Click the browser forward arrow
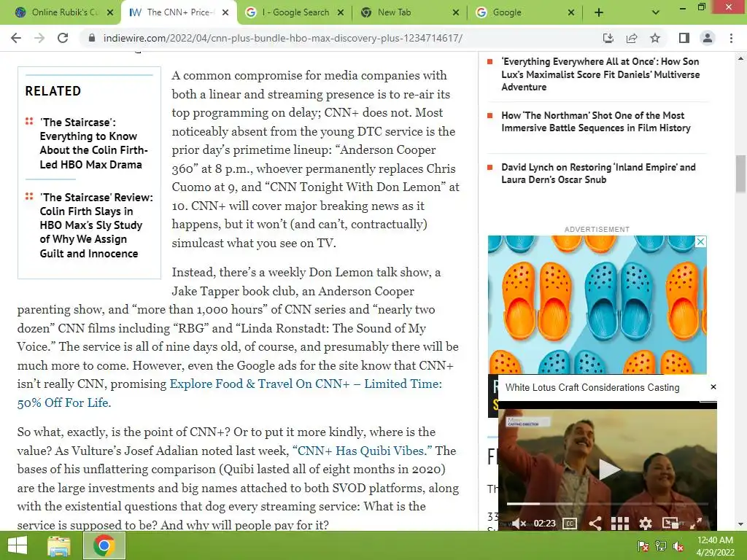Screen dimensions: 747x560 [39, 38]
